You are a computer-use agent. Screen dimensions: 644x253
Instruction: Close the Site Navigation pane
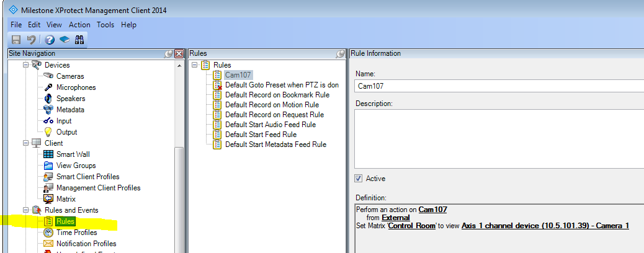tap(179, 53)
